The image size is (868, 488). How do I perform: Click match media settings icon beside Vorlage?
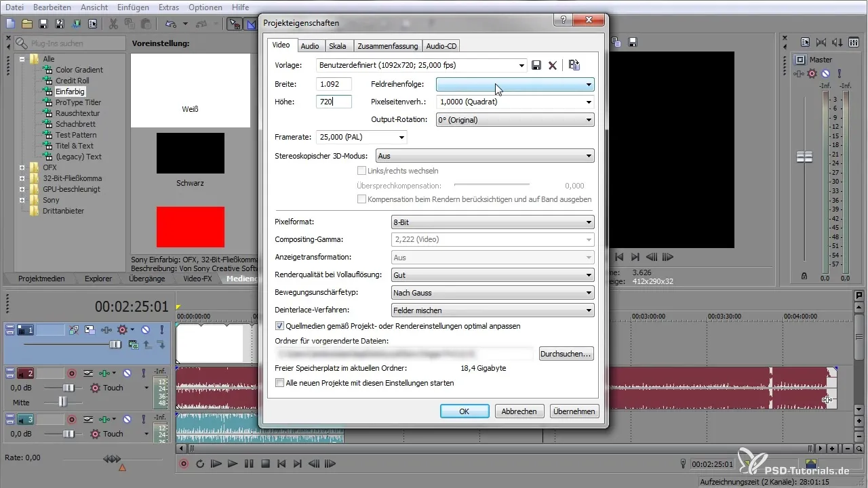point(574,65)
